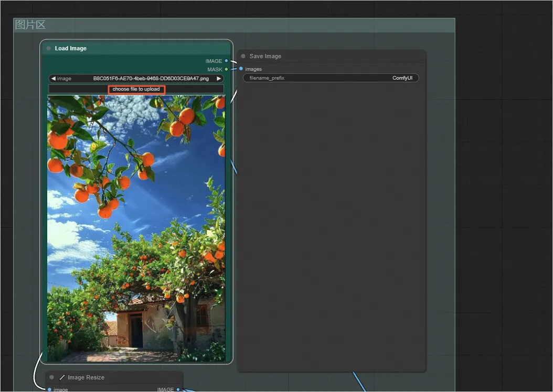
Task: Click the images input port on Save Image
Action: [241, 69]
